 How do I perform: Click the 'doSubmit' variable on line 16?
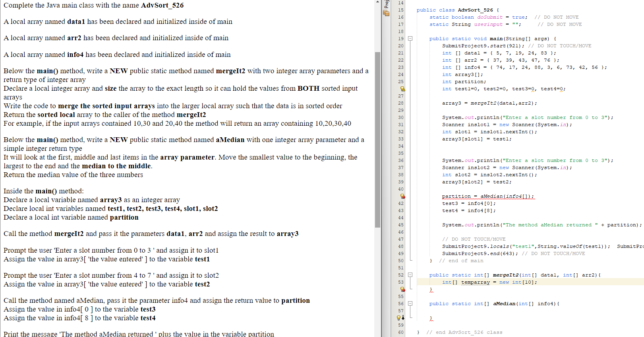coord(490,17)
